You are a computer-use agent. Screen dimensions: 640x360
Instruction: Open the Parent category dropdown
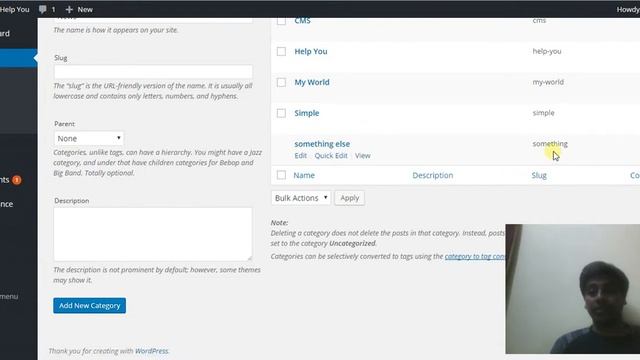pos(89,138)
